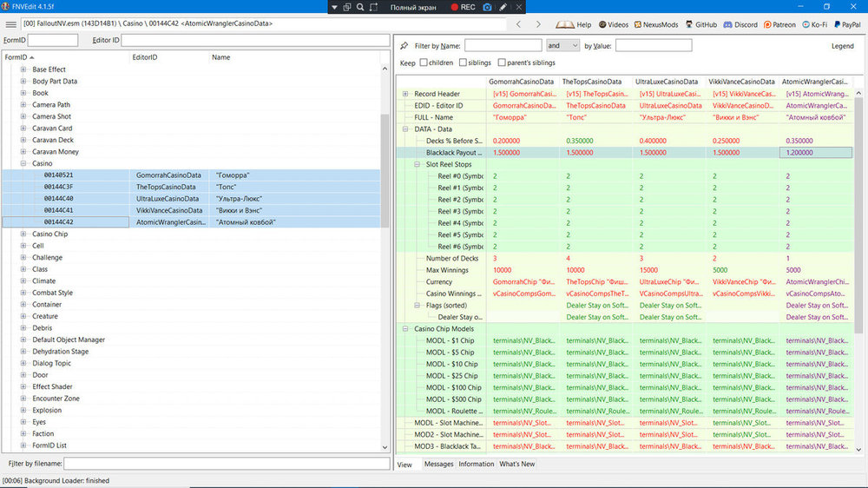Take a screenshot with the camera icon
Viewport: 868px width, 488px height.
(487, 7)
